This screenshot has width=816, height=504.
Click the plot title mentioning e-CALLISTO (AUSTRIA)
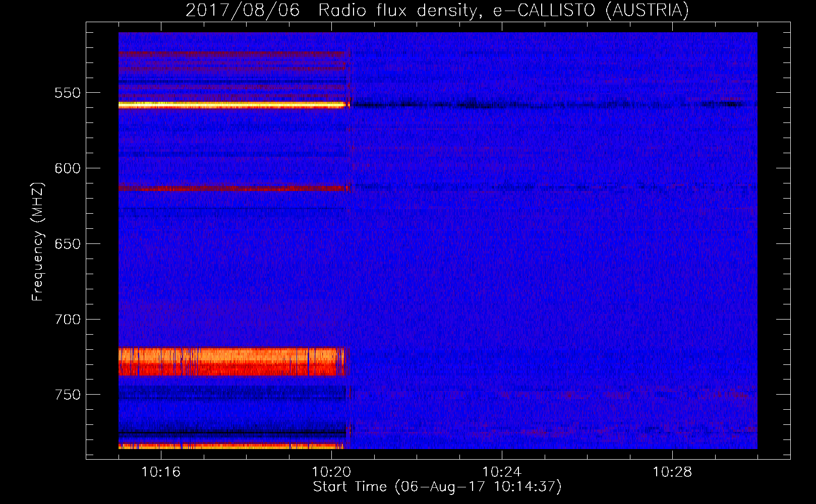[x=437, y=10]
